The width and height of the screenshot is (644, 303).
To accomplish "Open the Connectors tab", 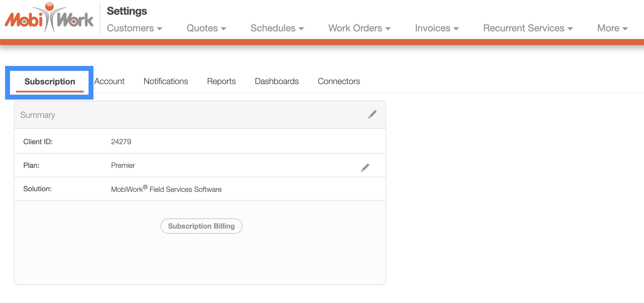I will (x=339, y=81).
